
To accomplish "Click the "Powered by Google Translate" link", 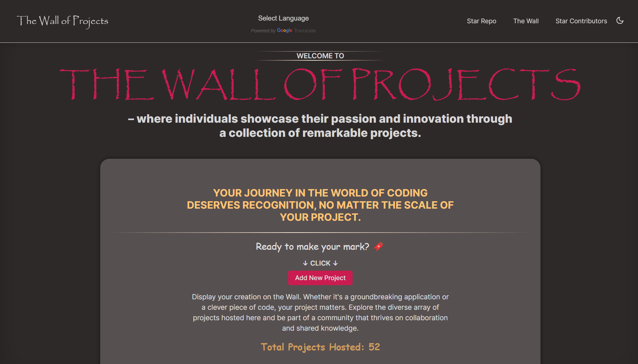I will coord(283,30).
